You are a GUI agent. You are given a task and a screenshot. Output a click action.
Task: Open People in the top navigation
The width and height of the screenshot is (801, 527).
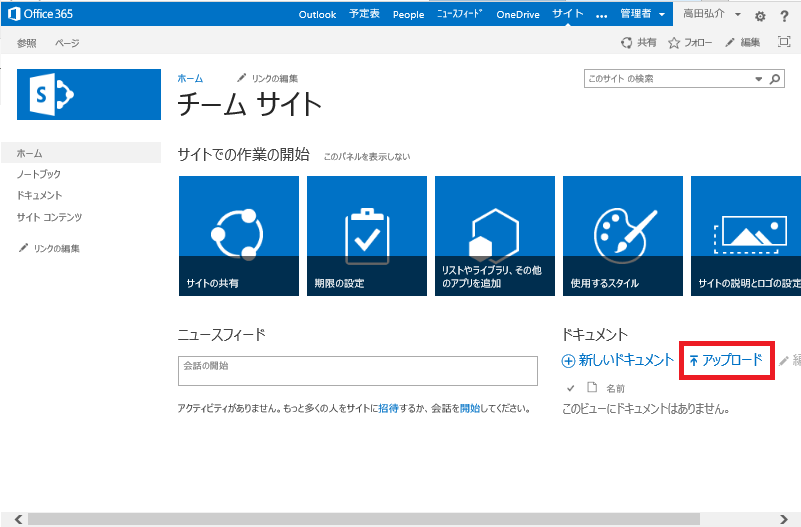click(408, 14)
